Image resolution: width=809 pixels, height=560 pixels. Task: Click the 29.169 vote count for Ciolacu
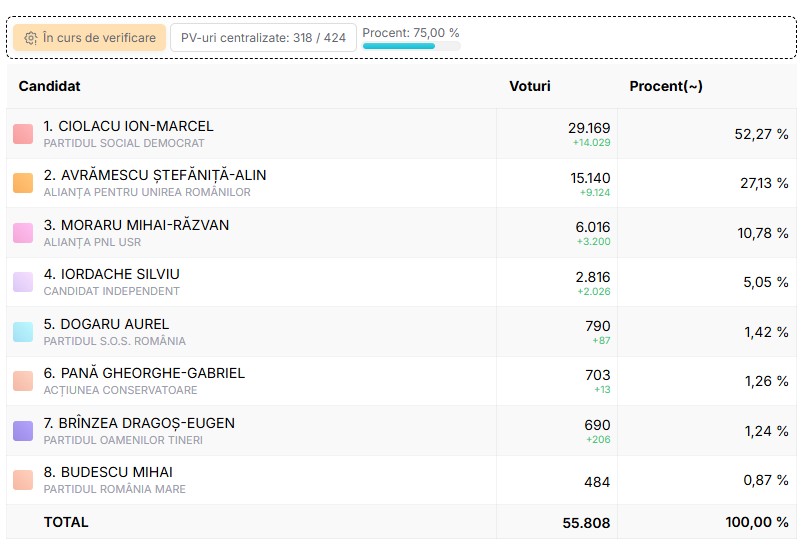(589, 128)
